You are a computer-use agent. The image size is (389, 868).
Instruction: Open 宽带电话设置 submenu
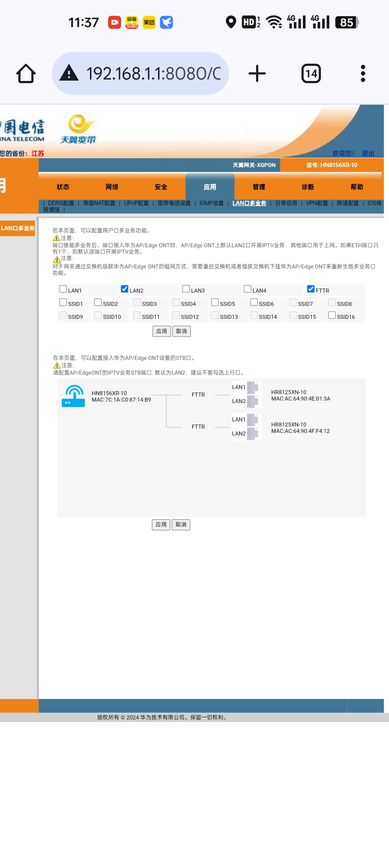[x=174, y=203]
